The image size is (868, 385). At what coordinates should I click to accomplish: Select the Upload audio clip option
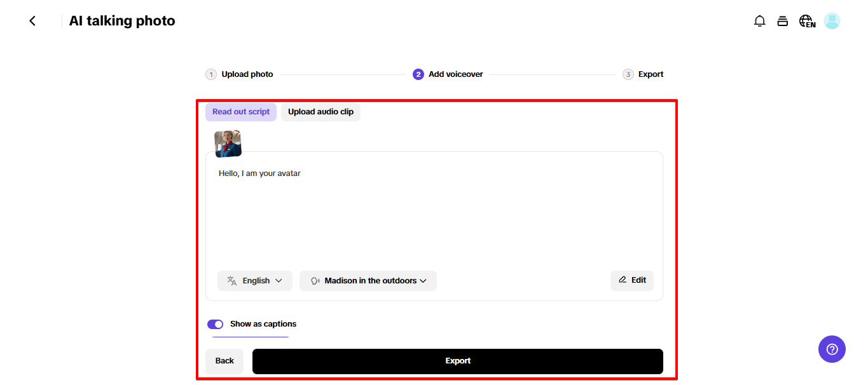(x=320, y=111)
